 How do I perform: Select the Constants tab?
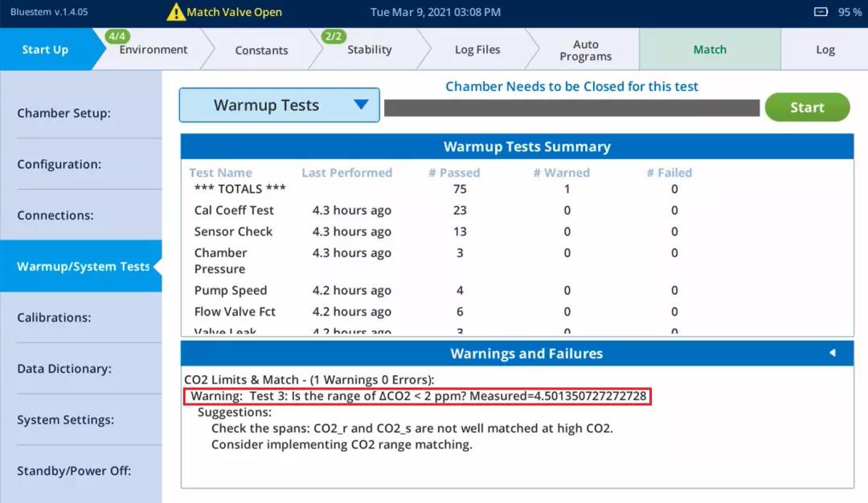click(x=261, y=50)
